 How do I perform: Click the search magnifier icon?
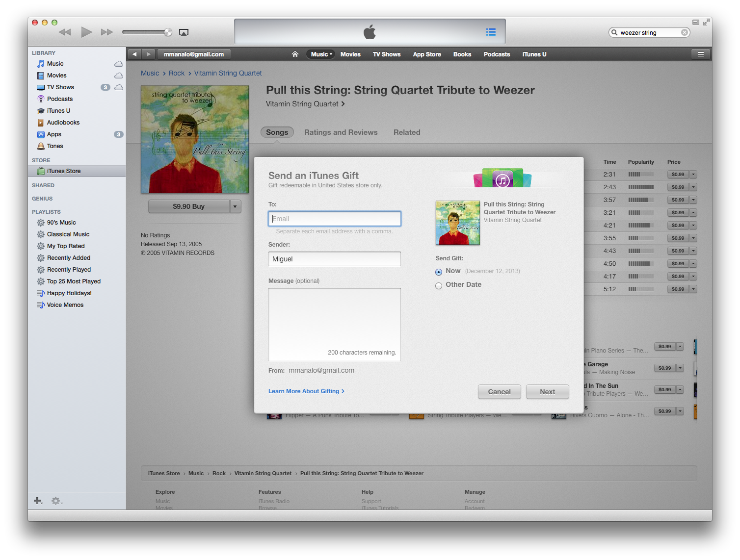pos(614,32)
